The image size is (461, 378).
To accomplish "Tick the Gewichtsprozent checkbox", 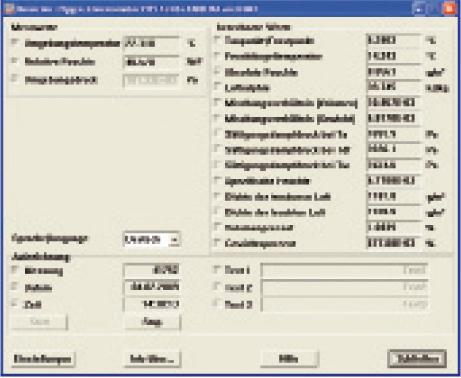I will (217, 243).
